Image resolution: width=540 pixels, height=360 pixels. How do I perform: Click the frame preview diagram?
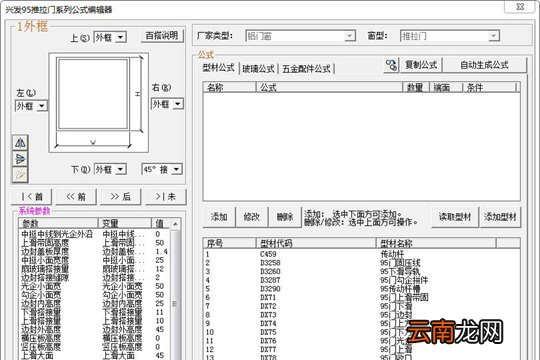coord(99,103)
